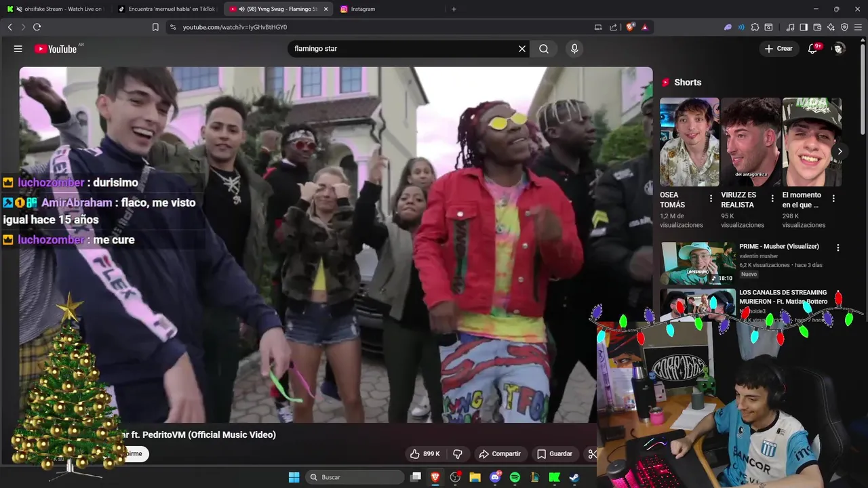Click the Compartir share button
The image size is (868, 488).
click(500, 453)
